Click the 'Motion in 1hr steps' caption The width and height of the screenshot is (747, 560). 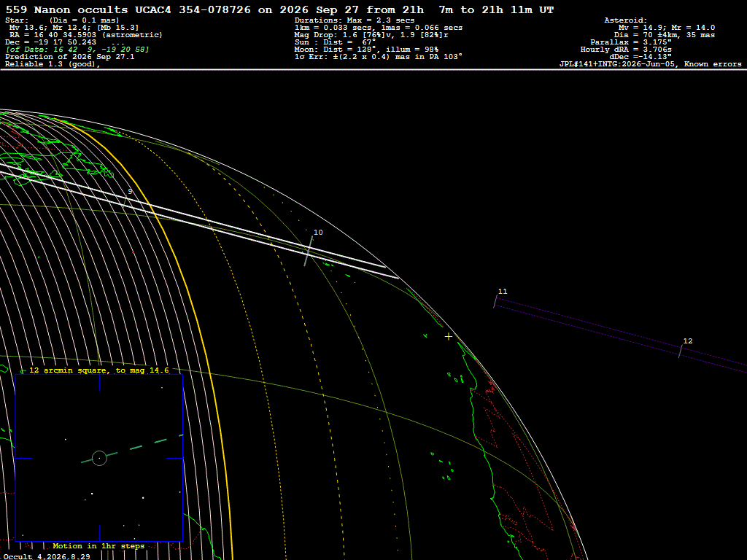tap(98, 545)
